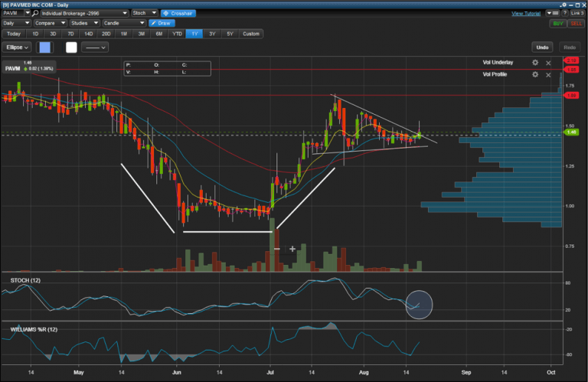Click the Link 3 button
The image size is (588, 382).
click(x=577, y=13)
